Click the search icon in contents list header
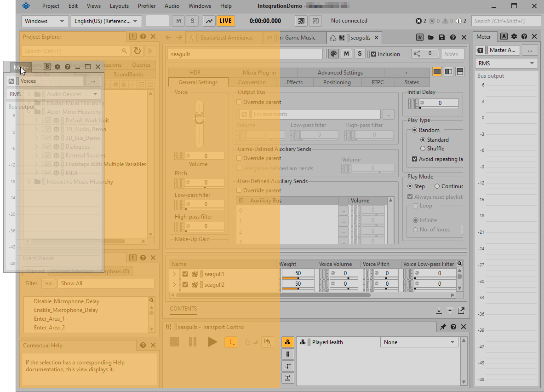Viewport: 544px width, 392px height. click(x=460, y=264)
